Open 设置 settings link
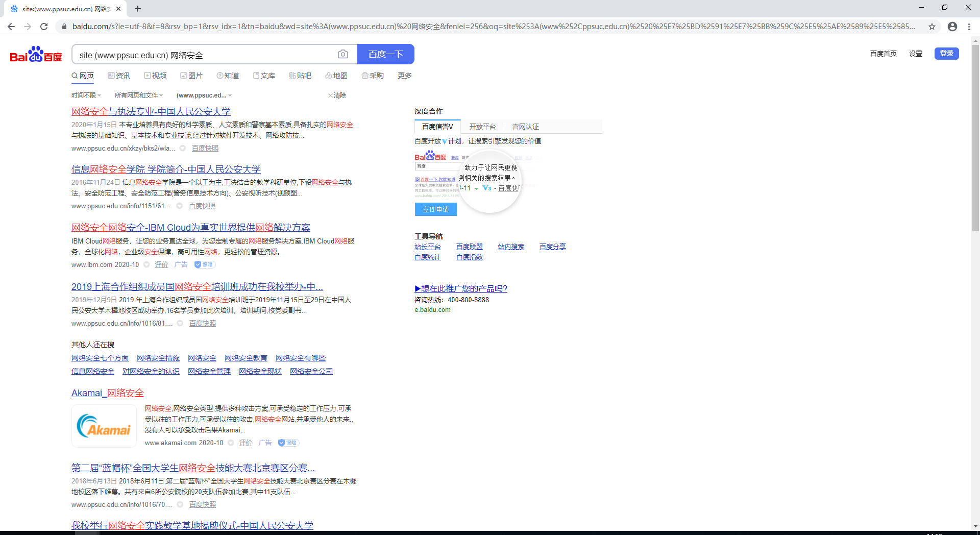This screenshot has width=980, height=535. (x=916, y=54)
